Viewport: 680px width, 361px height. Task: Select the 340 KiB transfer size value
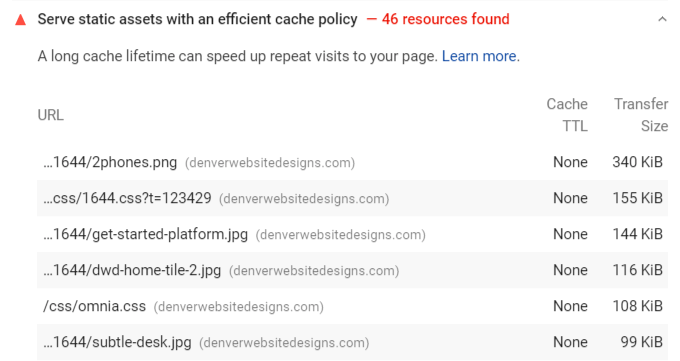tap(638, 162)
